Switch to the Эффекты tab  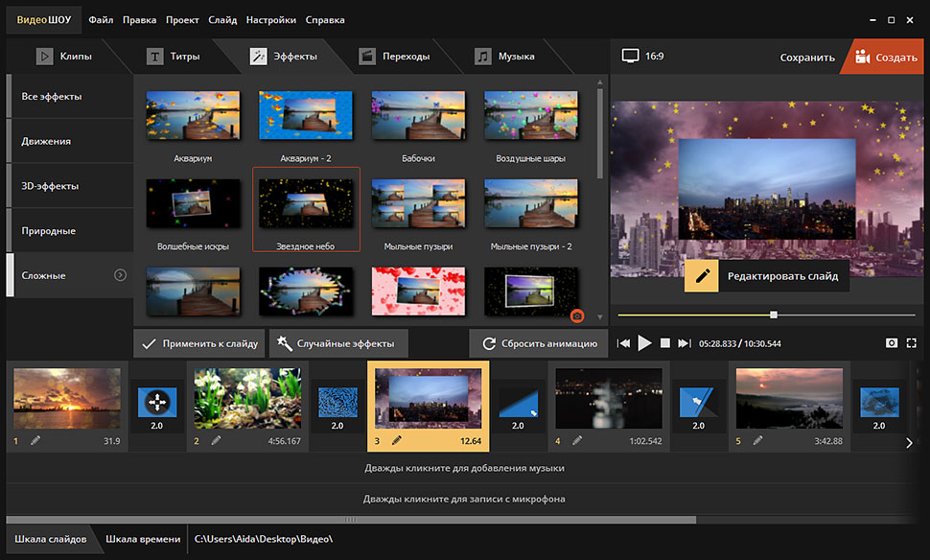[x=284, y=57]
